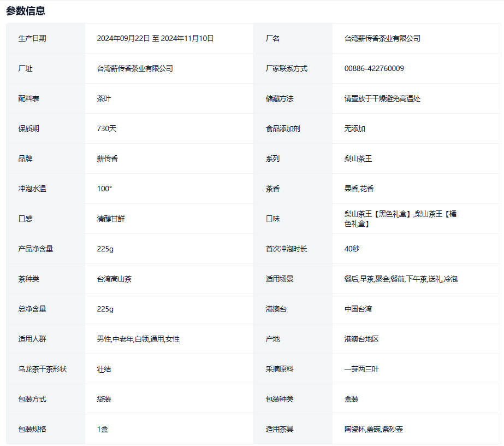
Task: Select the 采摘原料 value 一芽两三叶
Action: point(361,369)
